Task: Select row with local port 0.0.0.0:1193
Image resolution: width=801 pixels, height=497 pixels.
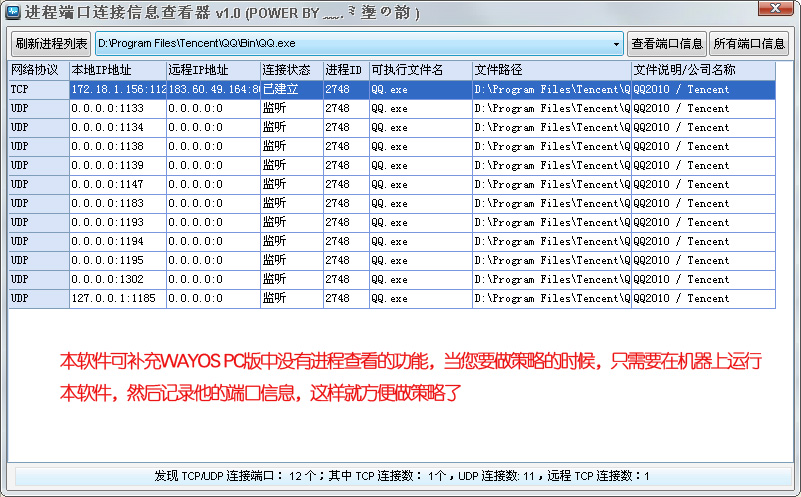Action: 392,222
